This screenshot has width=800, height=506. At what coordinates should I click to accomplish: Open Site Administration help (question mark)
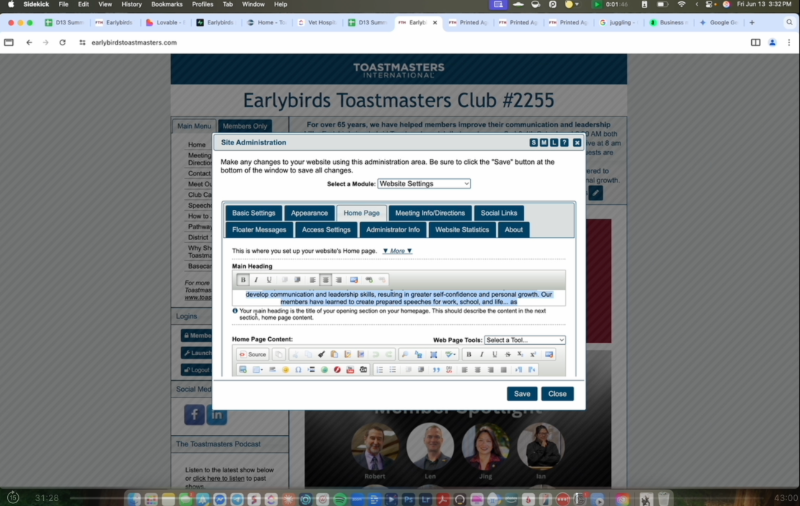point(564,143)
